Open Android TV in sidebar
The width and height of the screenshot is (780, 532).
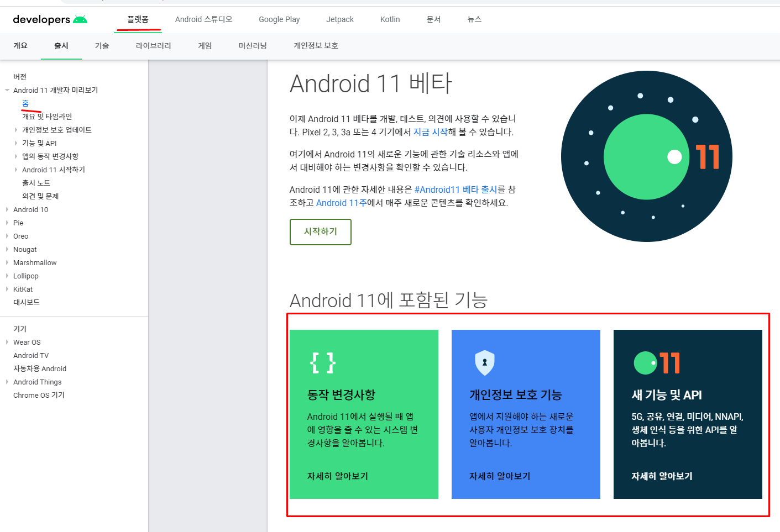[x=31, y=355]
